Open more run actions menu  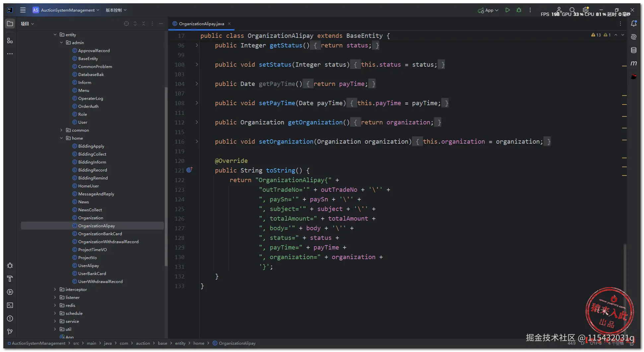tap(530, 10)
